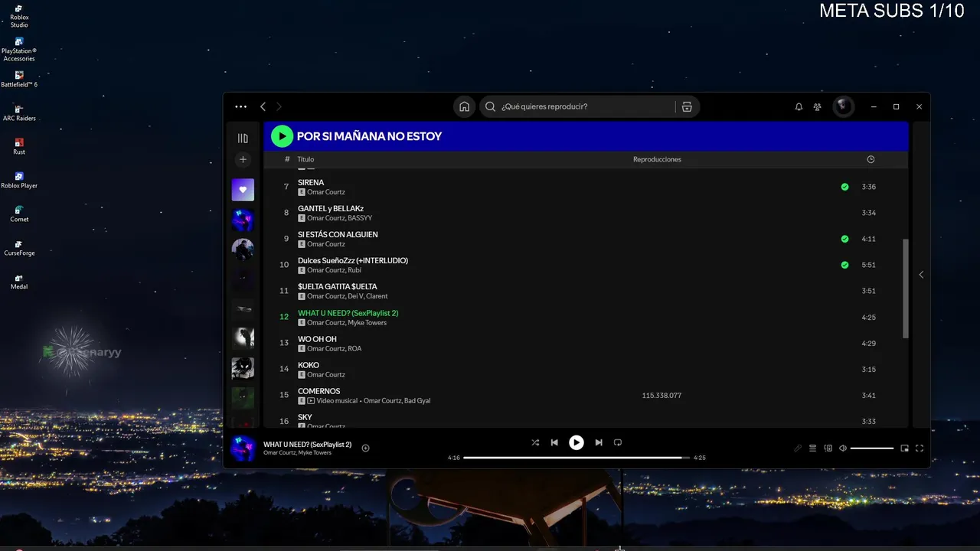Enter full screen mode icon

click(x=920, y=448)
